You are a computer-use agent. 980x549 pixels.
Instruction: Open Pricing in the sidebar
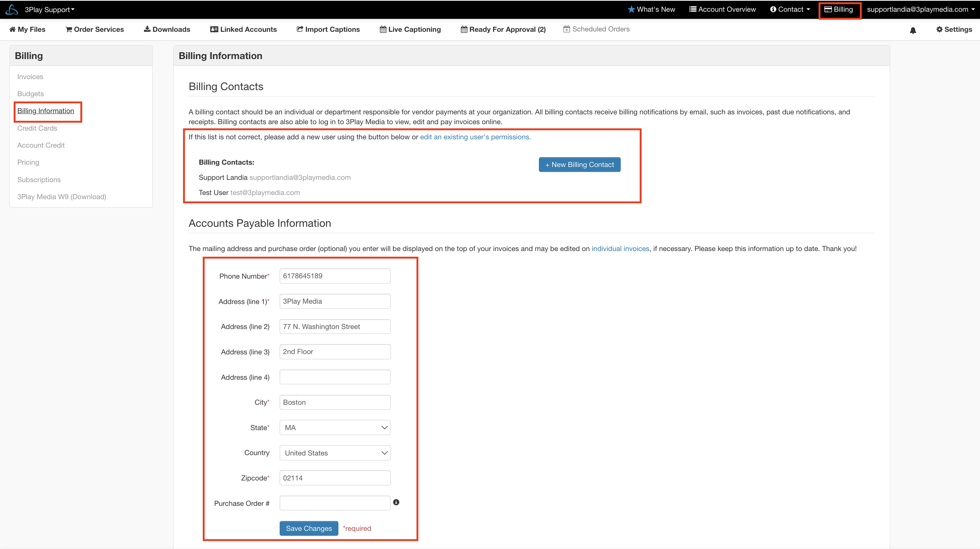[x=28, y=162]
